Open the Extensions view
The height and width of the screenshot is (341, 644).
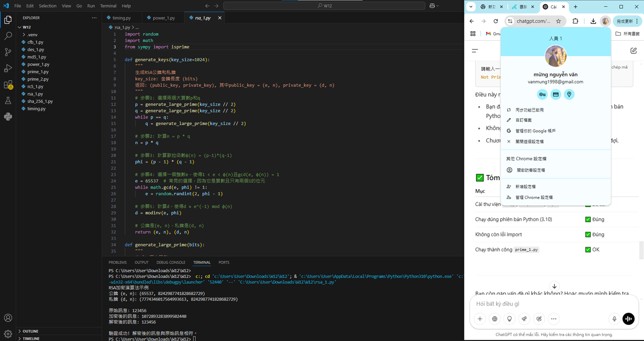pyautogui.click(x=8, y=85)
